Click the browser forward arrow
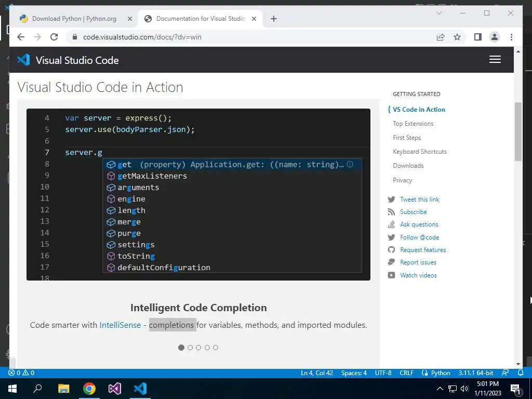The image size is (532, 399). [37, 37]
